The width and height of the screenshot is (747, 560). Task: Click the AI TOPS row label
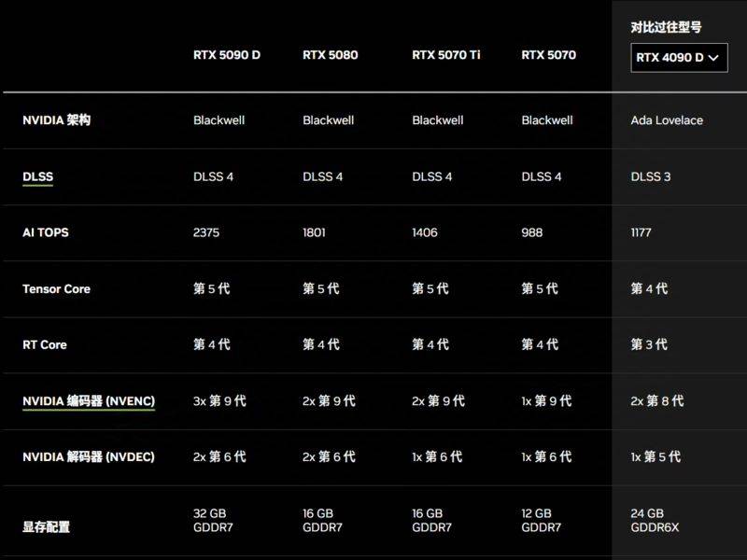tap(46, 232)
